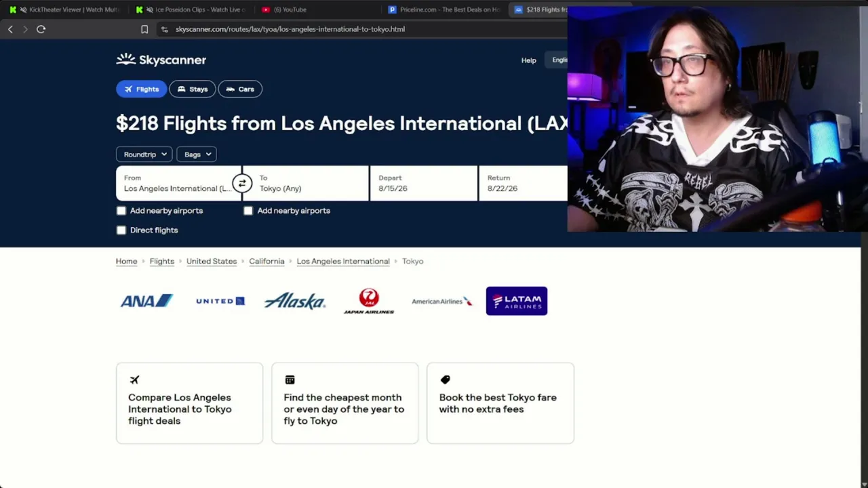
Task: Check Add nearby airports under To field
Action: coord(248,211)
